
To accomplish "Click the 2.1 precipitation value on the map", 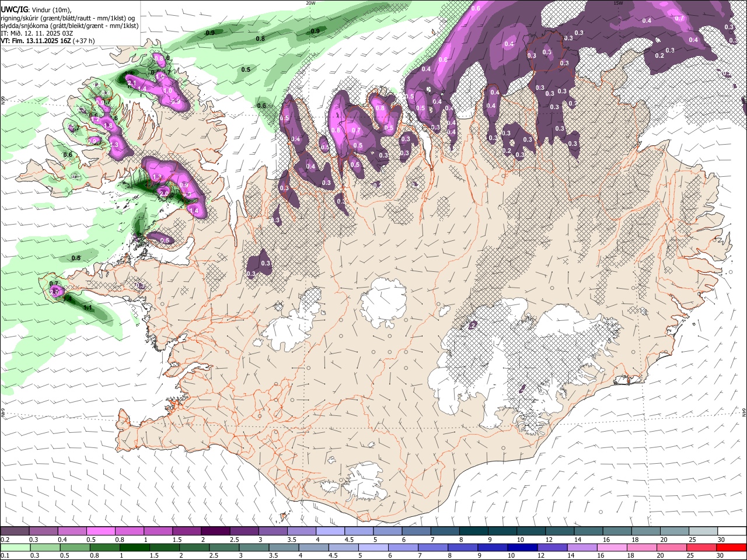I will (x=131, y=83).
